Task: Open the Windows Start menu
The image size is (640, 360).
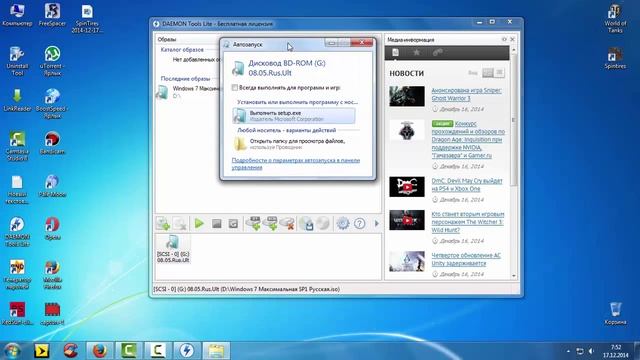Action: (12, 351)
